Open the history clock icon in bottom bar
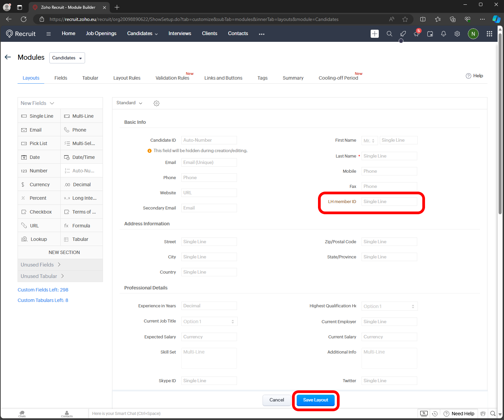This screenshot has height=420, width=504. point(435,414)
